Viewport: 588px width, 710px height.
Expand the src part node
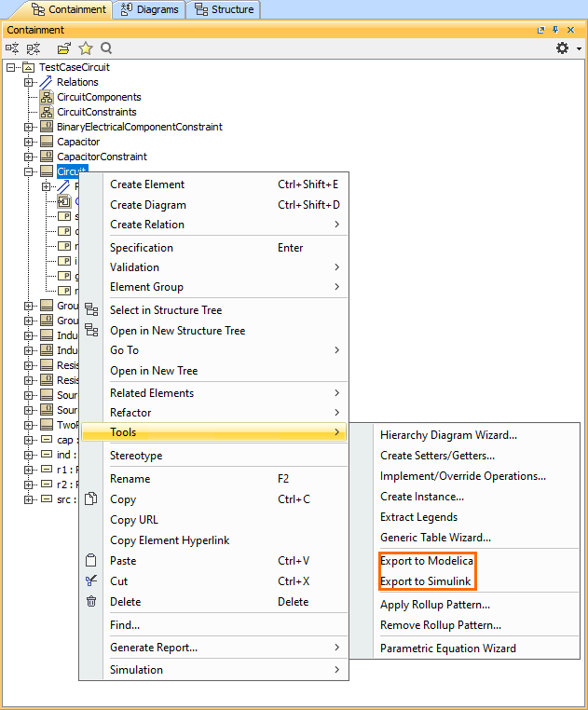pyautogui.click(x=29, y=500)
